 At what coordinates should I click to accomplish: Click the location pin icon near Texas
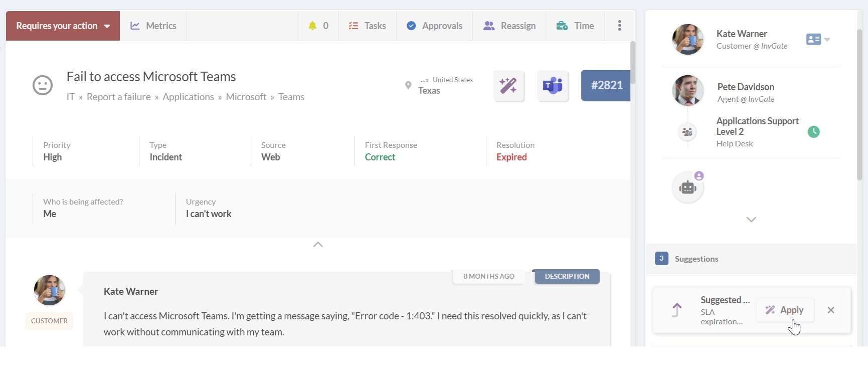(x=408, y=85)
